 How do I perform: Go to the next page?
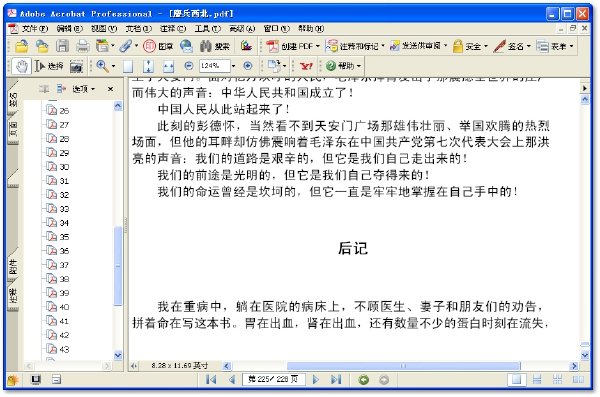(x=316, y=379)
